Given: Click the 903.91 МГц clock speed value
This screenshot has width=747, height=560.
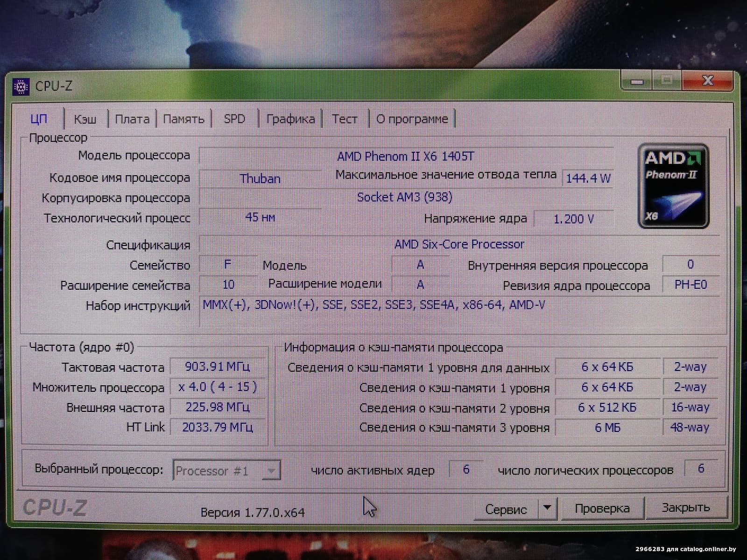Looking at the screenshot, I should click(x=218, y=367).
